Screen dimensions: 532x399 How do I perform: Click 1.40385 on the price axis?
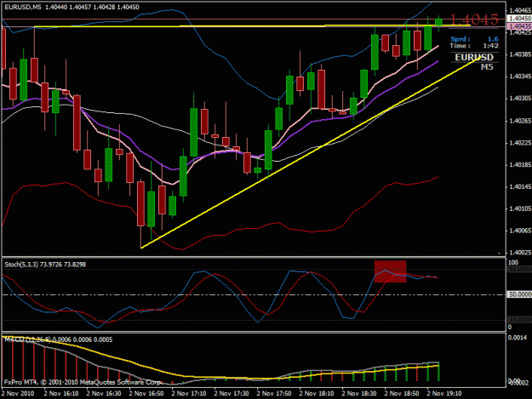(x=520, y=54)
